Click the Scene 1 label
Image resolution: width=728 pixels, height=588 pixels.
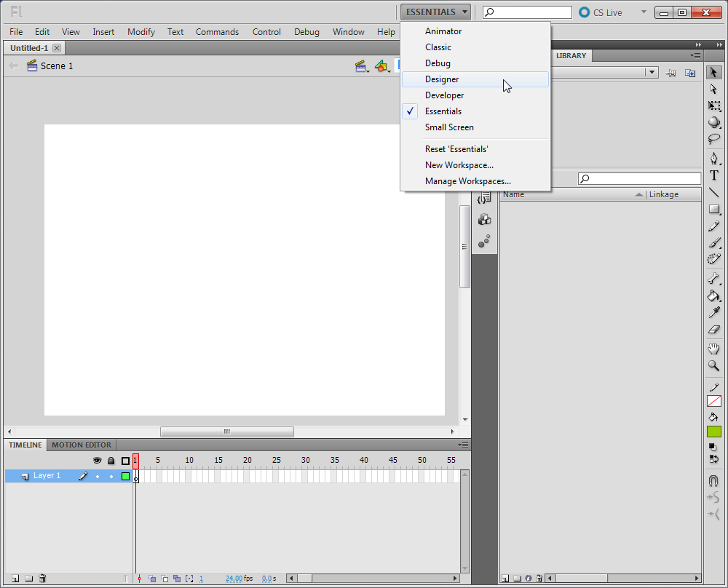(57, 66)
